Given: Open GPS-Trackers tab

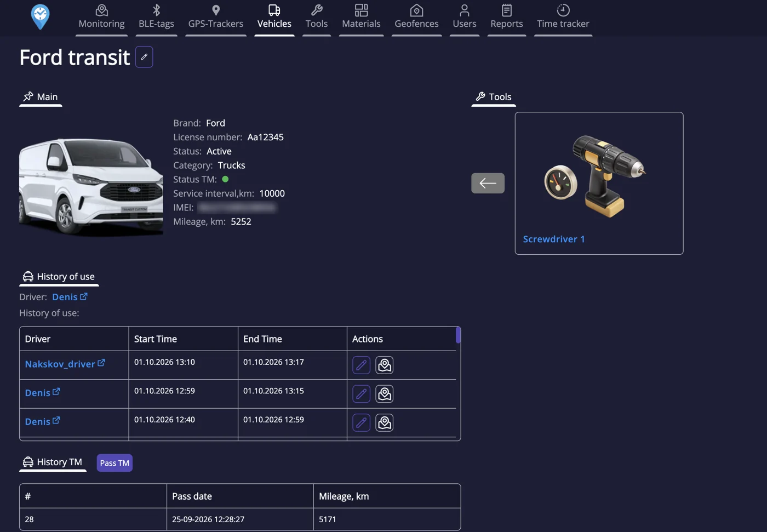Looking at the screenshot, I should coord(216,17).
